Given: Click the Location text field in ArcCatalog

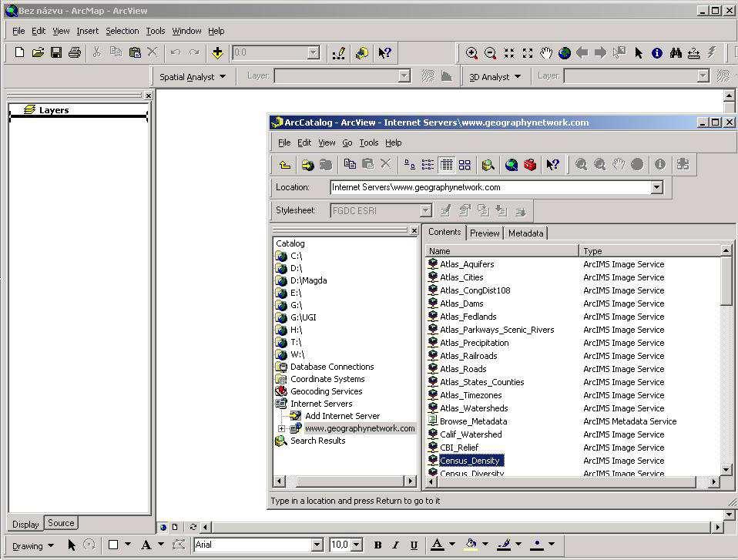Looking at the screenshot, I should [x=491, y=187].
